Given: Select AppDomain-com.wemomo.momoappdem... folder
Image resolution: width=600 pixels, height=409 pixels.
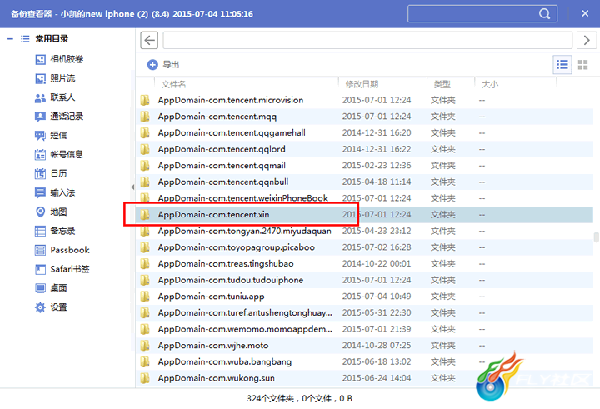Looking at the screenshot, I should pos(245,329).
